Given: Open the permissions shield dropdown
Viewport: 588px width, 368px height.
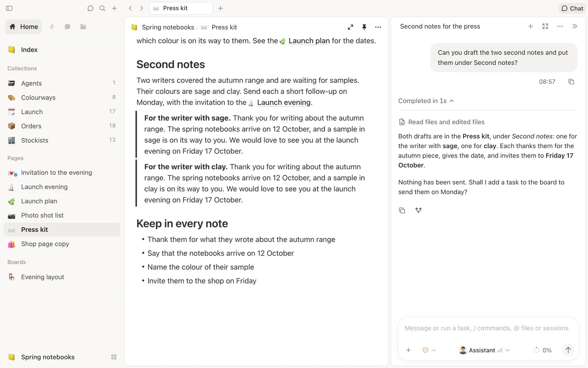Looking at the screenshot, I should coord(429,350).
